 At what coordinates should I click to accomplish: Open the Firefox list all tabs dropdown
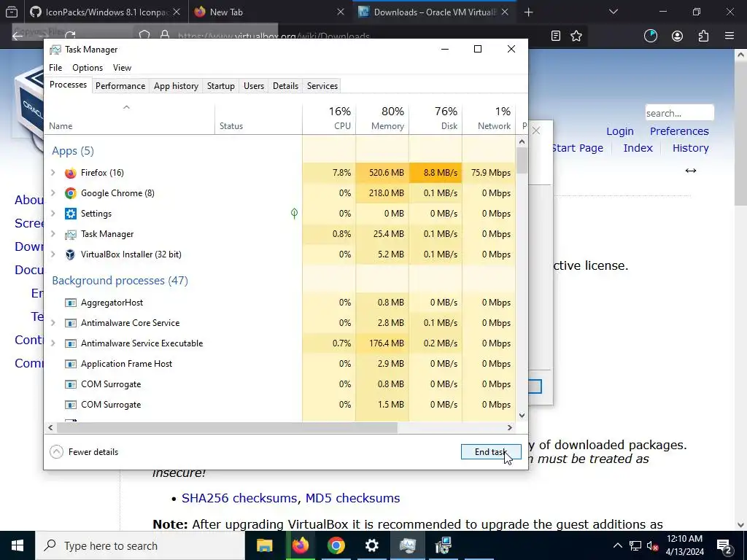614,12
